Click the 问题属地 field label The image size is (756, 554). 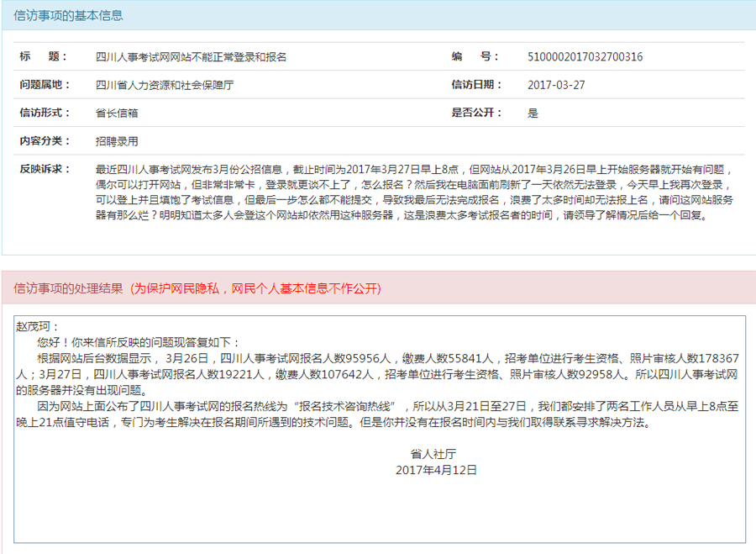(45, 85)
